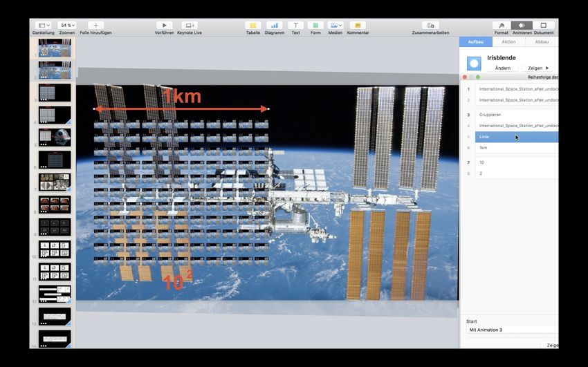Screen dimensions: 588x367
Task: Switch to the Aktion tab
Action: [508, 41]
